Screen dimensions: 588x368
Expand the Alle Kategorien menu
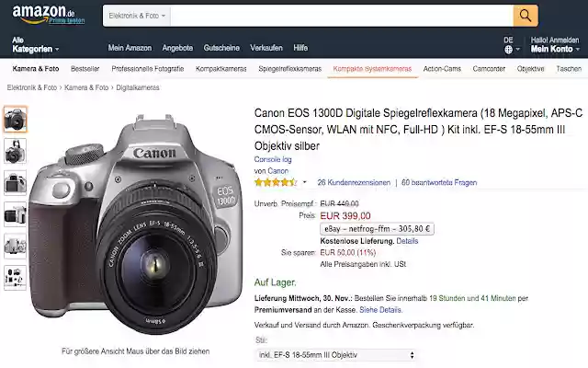(x=36, y=45)
